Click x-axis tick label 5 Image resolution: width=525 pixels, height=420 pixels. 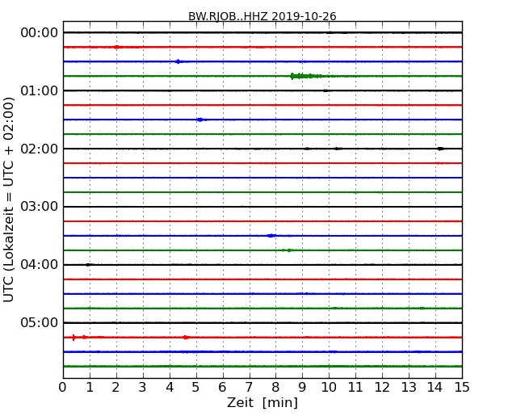(x=196, y=388)
